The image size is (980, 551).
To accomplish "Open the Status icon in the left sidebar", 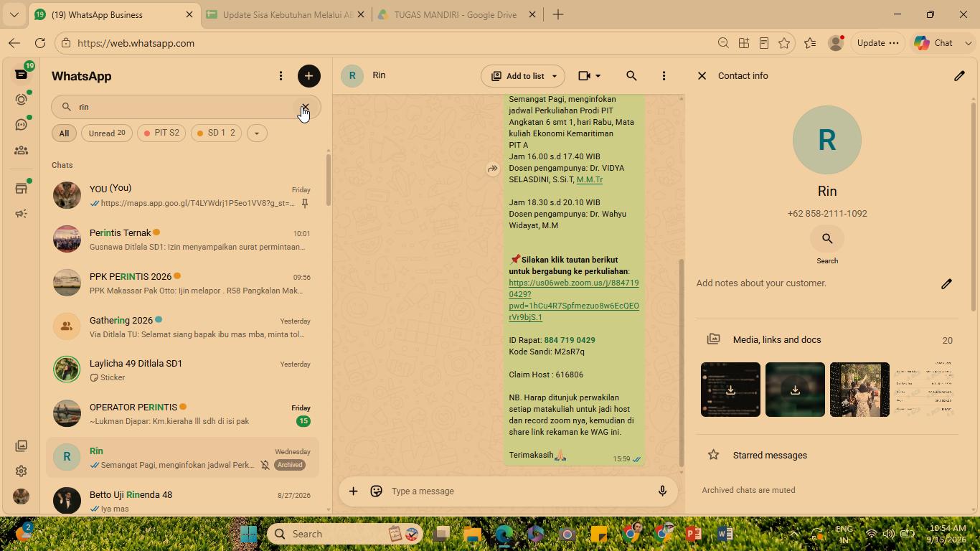I will point(22,100).
